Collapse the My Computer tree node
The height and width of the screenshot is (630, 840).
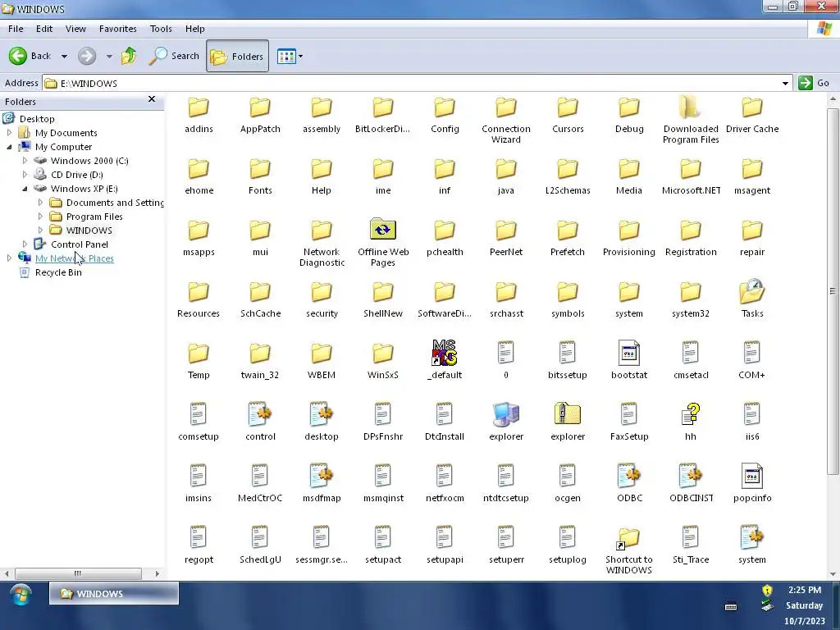pos(9,147)
